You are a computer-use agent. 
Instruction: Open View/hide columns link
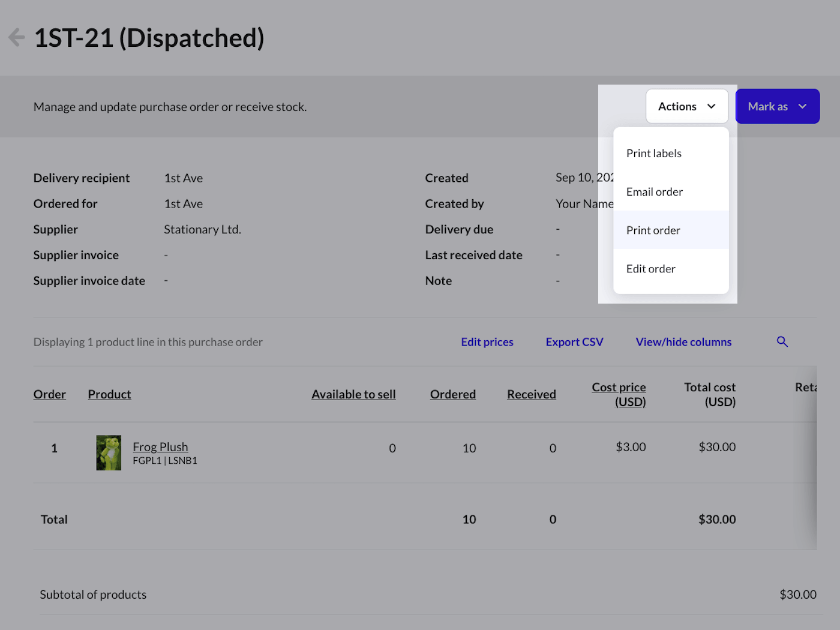[683, 341]
